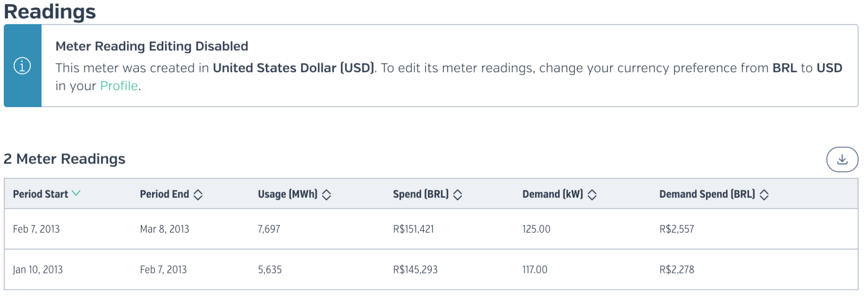Click the download meter readings icon
The height and width of the screenshot is (297, 868).
tap(842, 160)
